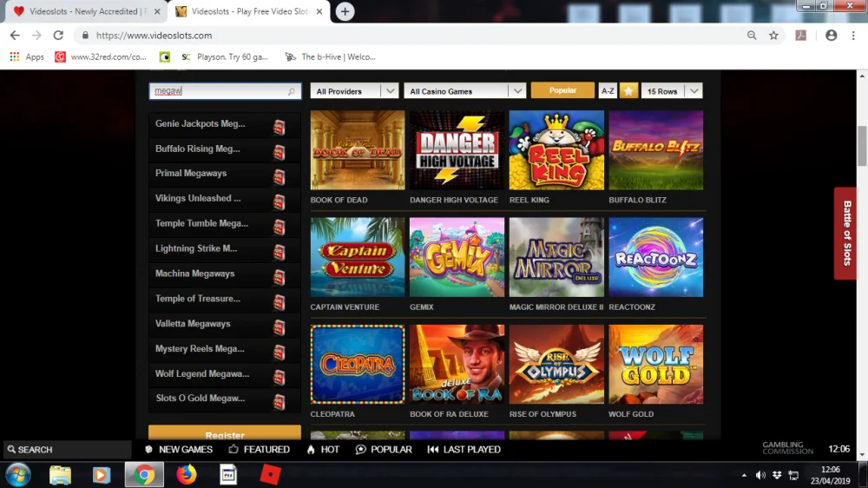Click the slot icon beside Temple of Treasure...
Screen dimensions: 868x488
point(279,302)
